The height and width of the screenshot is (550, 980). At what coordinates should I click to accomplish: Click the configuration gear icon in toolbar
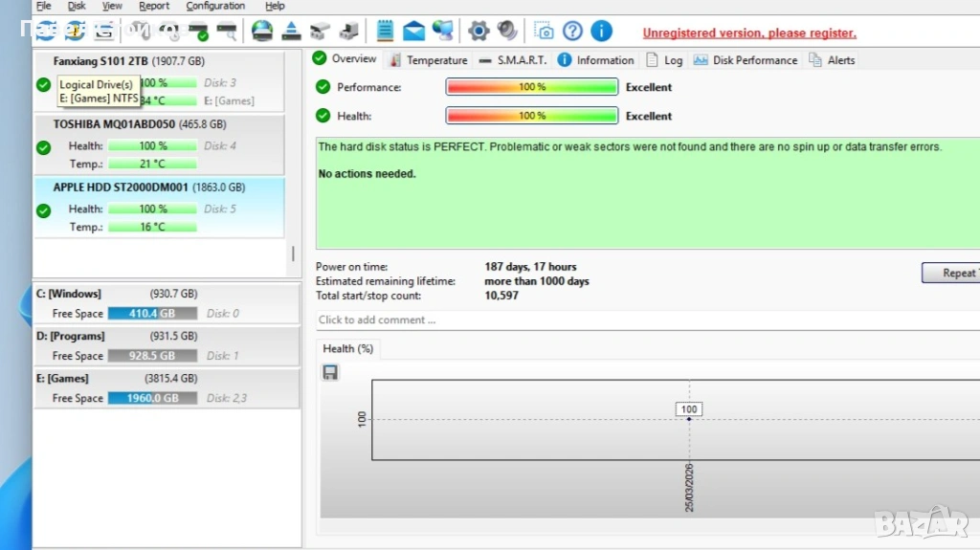click(479, 32)
